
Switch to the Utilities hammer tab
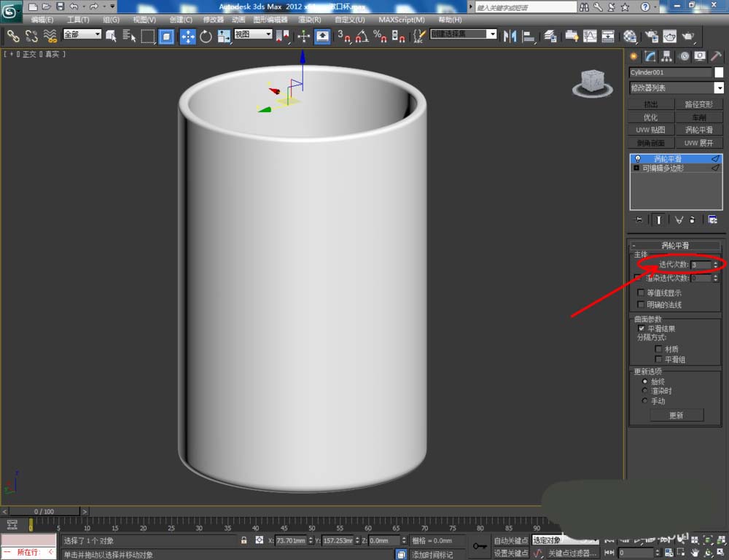(x=716, y=57)
